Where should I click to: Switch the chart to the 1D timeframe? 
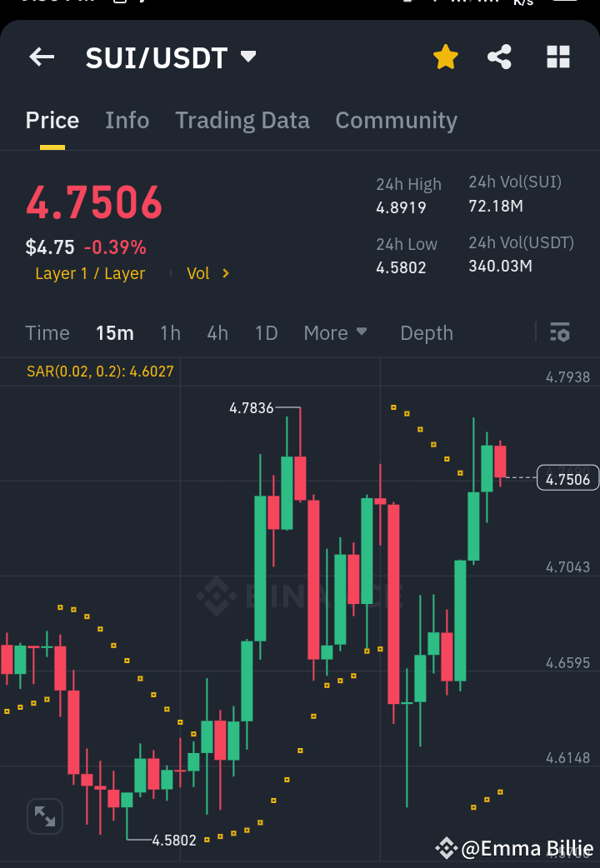coord(266,332)
